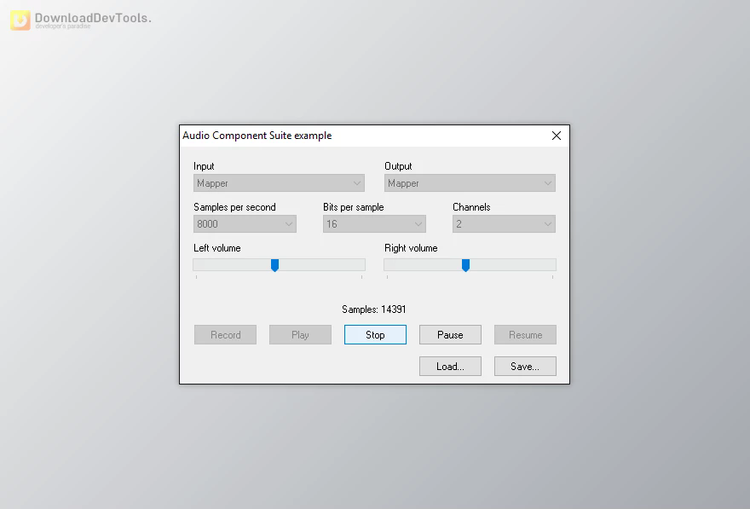Expand the Samples per second combo box
Viewport: 750px width, 509px height.
pos(245,224)
